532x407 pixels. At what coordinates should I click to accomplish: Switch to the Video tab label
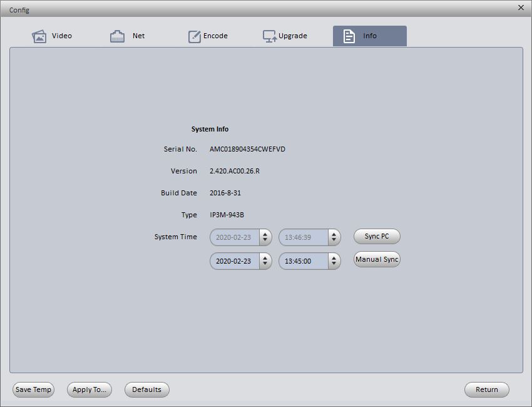click(62, 36)
